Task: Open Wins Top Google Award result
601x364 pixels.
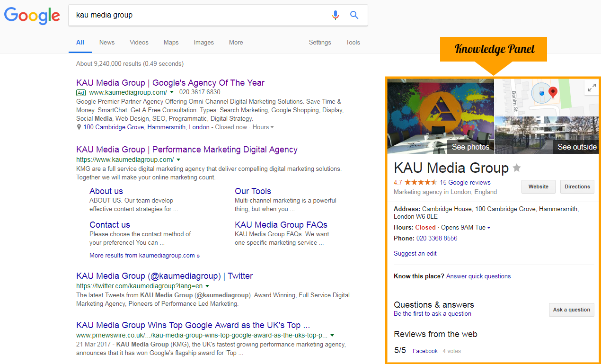Action: coord(193,325)
